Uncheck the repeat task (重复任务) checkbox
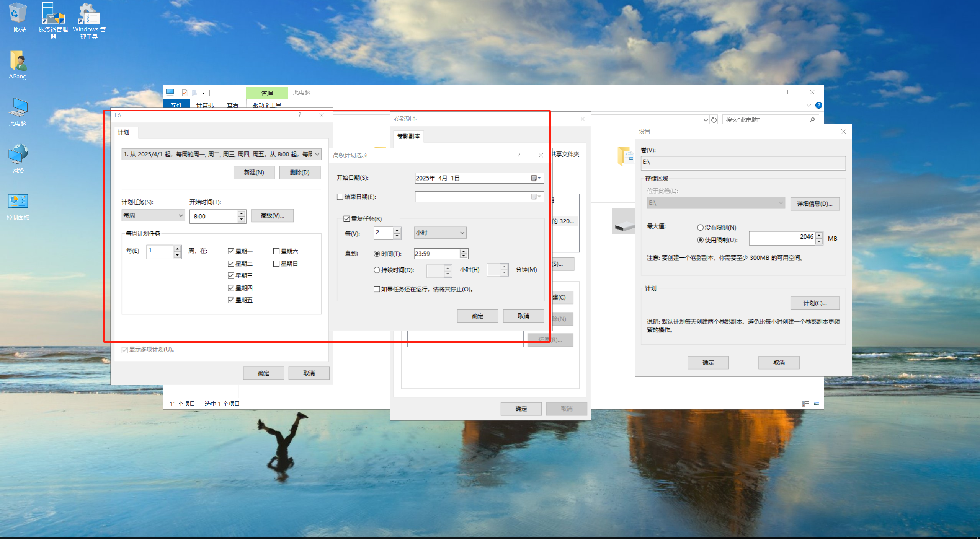 pos(347,219)
